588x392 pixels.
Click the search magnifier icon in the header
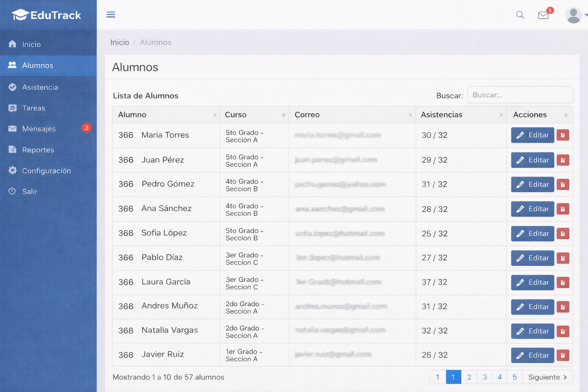[x=520, y=15]
